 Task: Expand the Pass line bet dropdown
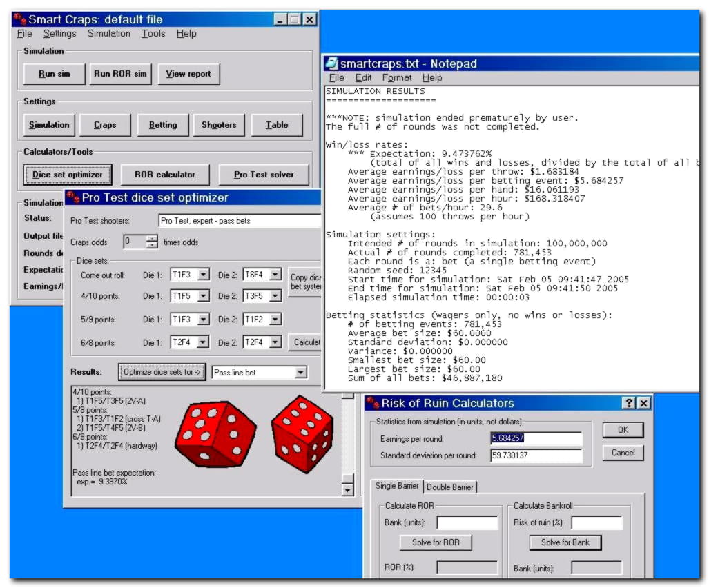(301, 373)
